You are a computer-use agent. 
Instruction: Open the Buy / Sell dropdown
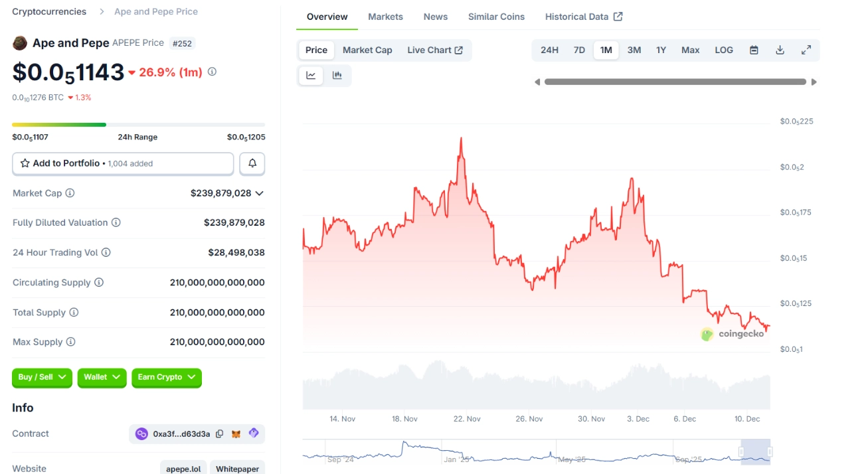(42, 377)
